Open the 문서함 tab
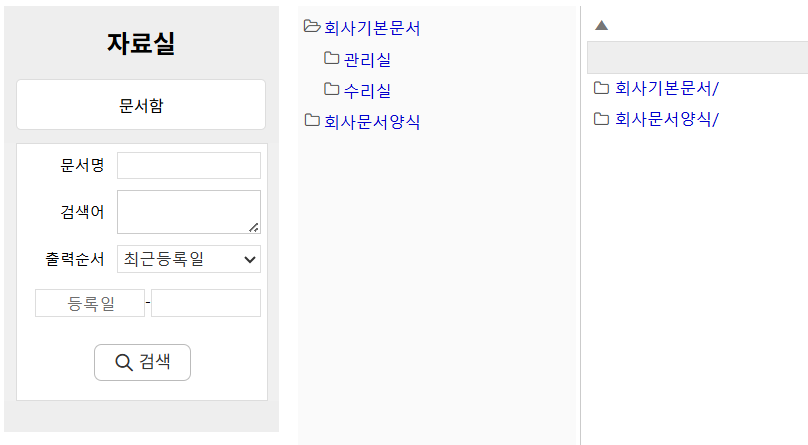Screen dimensions: 808x445 pyautogui.click(x=141, y=105)
